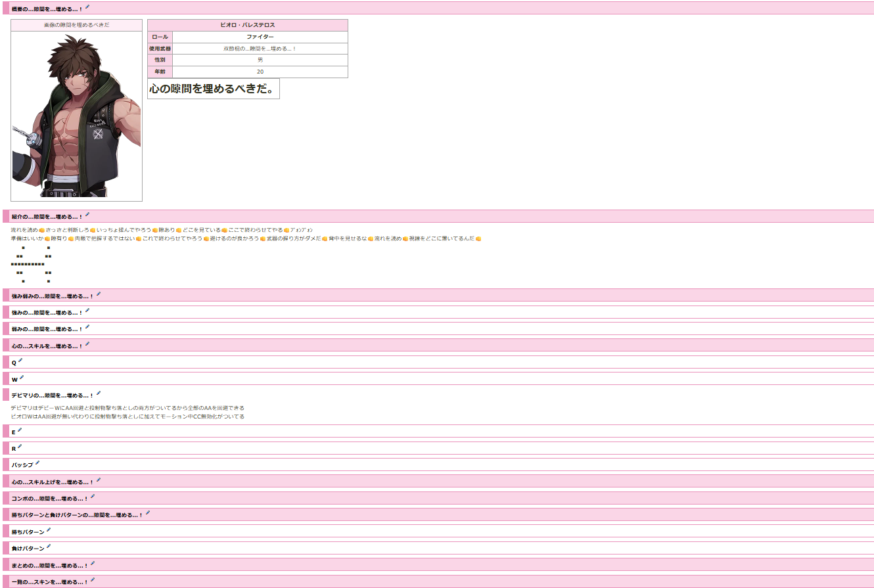Click the 弱みの隙間を埋める heading's edit pencil
Viewport: 874px width, 588px height.
point(87,327)
